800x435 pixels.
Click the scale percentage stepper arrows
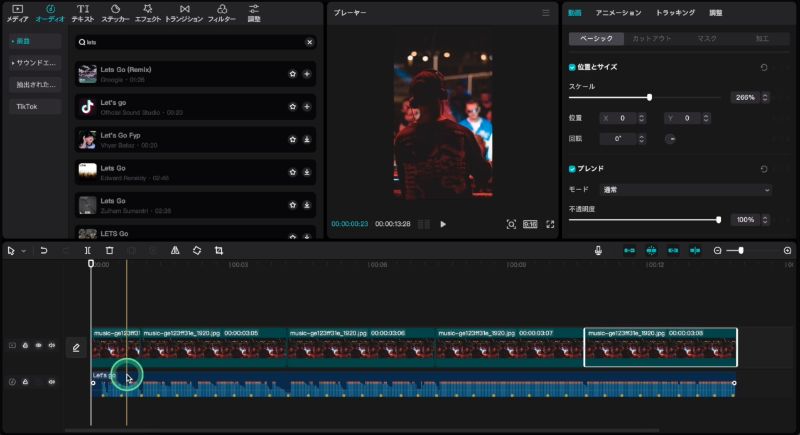[x=765, y=97]
